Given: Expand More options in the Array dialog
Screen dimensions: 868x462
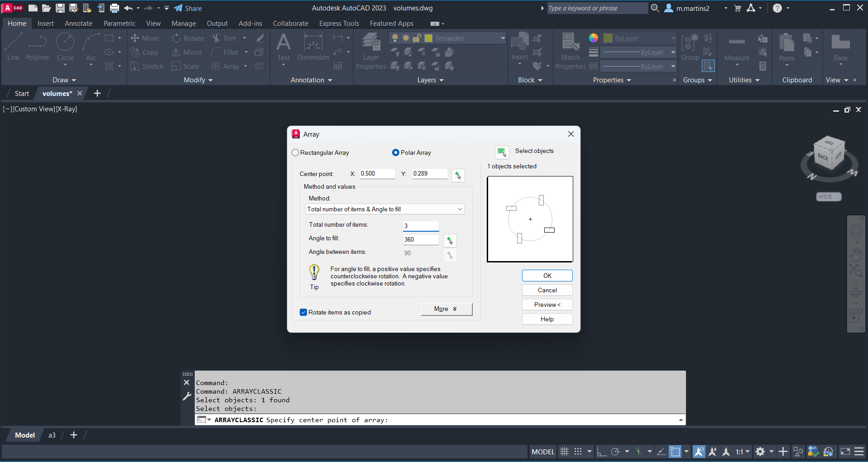Looking at the screenshot, I should coord(446,309).
